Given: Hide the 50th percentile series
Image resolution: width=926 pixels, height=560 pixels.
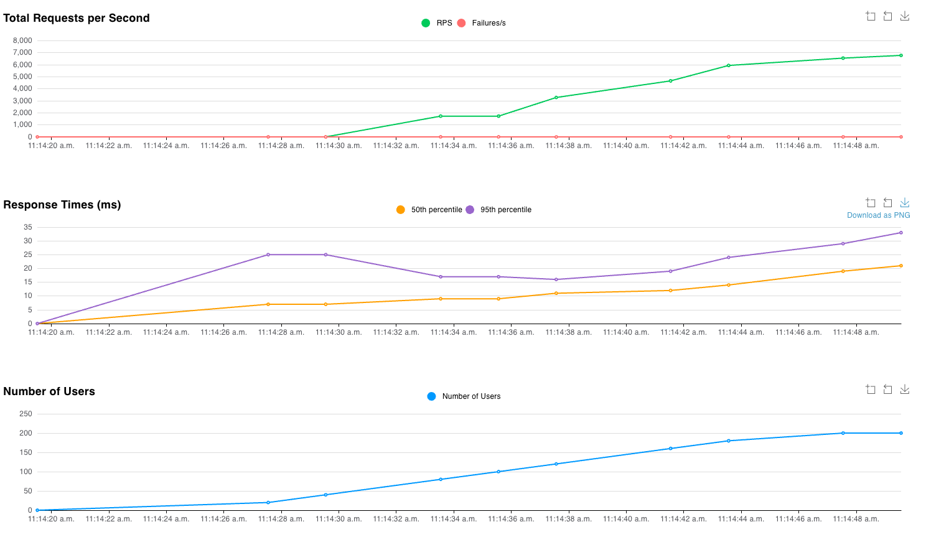Looking at the screenshot, I should coord(429,210).
